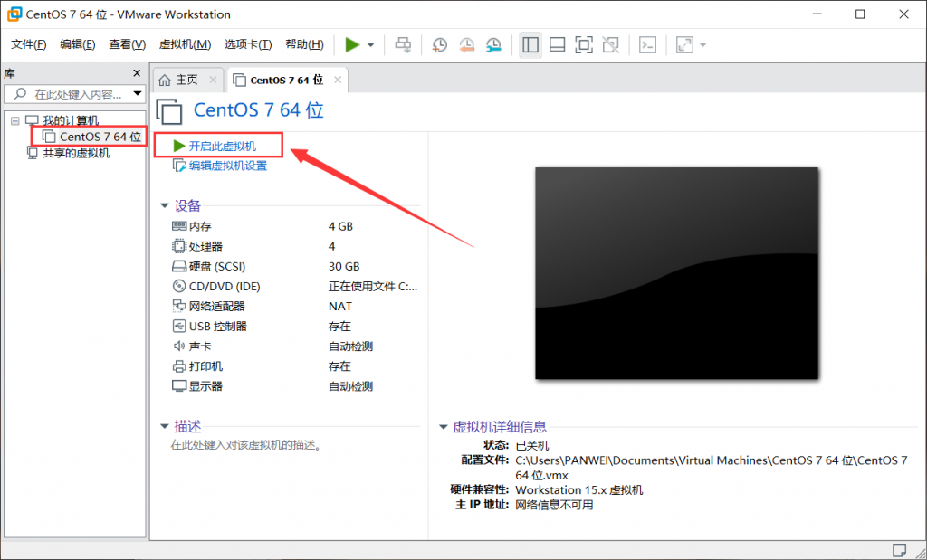Click the description text field placeholder
This screenshot has height=560, width=927.
point(246,445)
